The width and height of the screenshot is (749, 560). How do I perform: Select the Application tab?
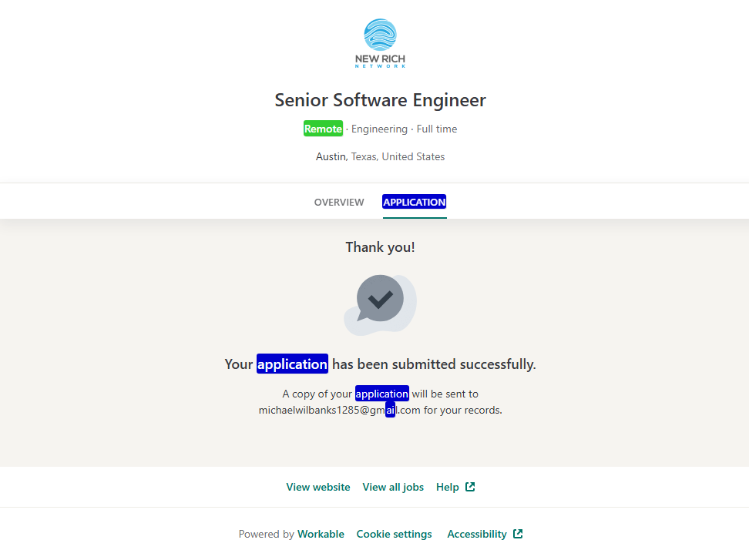click(x=415, y=202)
